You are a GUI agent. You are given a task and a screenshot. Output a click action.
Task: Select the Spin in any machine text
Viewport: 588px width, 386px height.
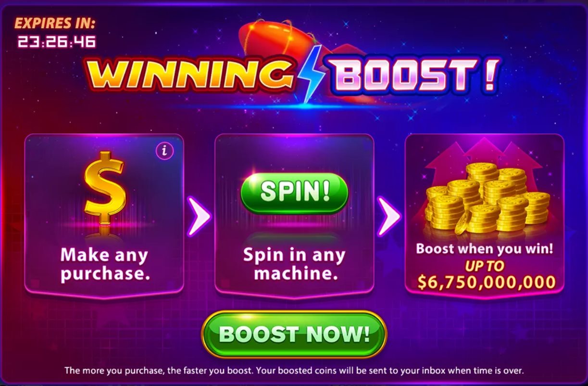coord(294,264)
